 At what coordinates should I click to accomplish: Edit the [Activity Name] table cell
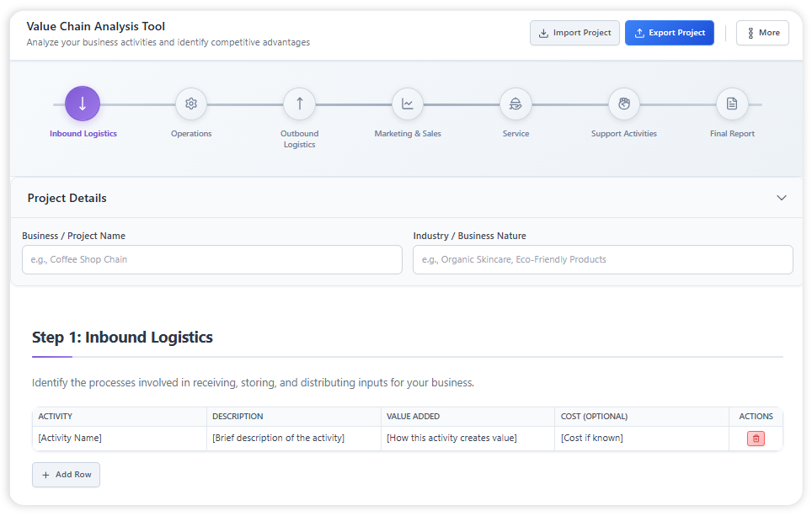point(119,439)
